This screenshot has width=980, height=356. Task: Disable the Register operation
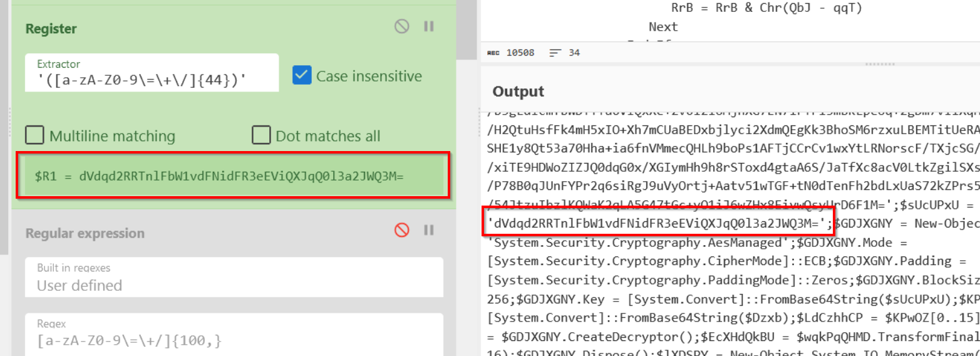402,26
